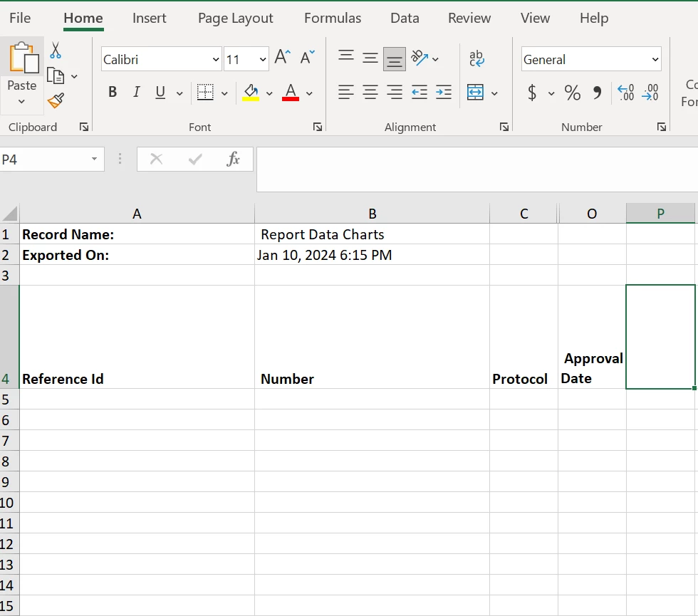Click the Copy icon
The width and height of the screenshot is (698, 616).
coord(56,76)
